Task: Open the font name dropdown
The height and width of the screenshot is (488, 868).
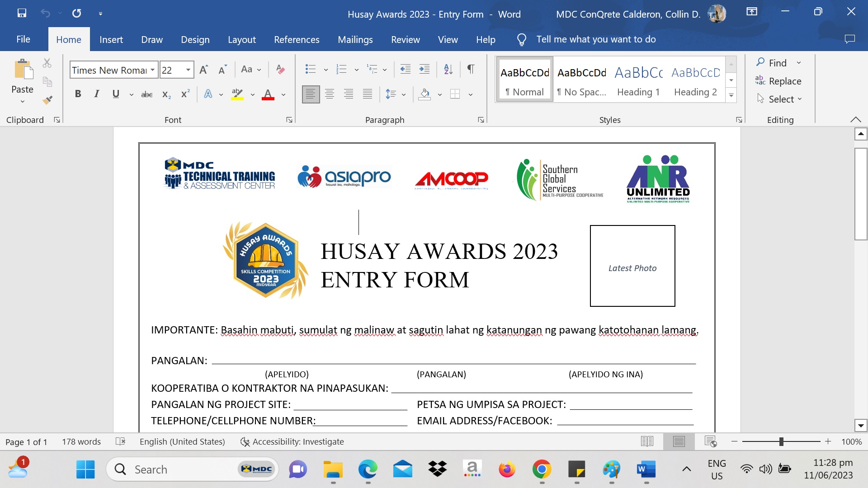Action: pos(153,70)
